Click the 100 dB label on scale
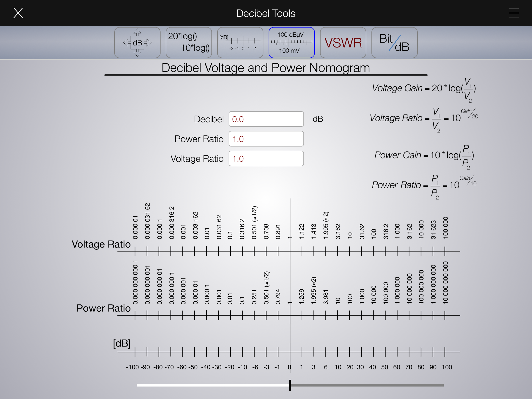The height and width of the screenshot is (399, 532). (447, 367)
